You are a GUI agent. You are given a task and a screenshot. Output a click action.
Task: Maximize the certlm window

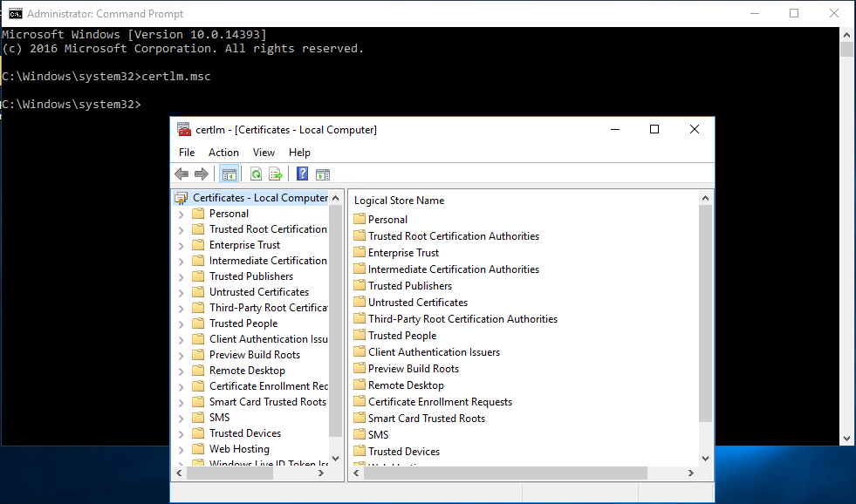pos(654,129)
